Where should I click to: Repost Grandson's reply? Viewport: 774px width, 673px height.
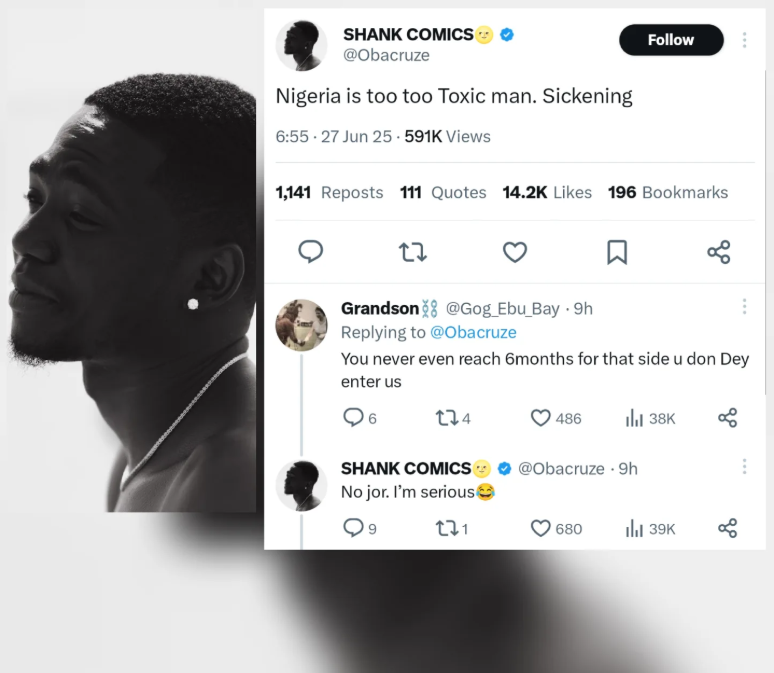click(x=446, y=418)
